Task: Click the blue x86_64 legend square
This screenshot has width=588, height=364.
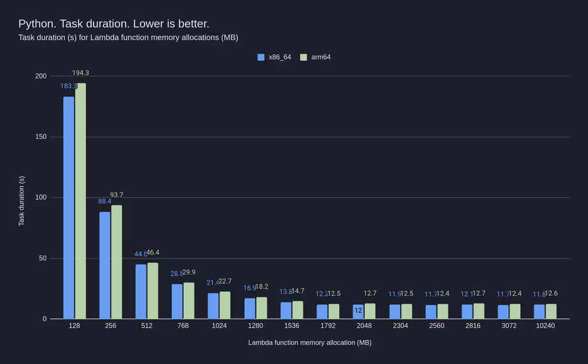Action: coord(261,57)
